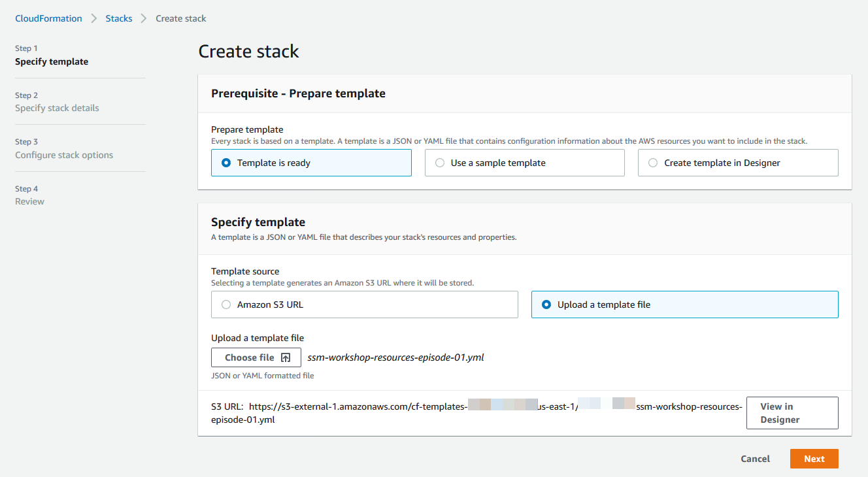Click the Specify template section heading
Screen dimensions: 868x477
(258, 222)
